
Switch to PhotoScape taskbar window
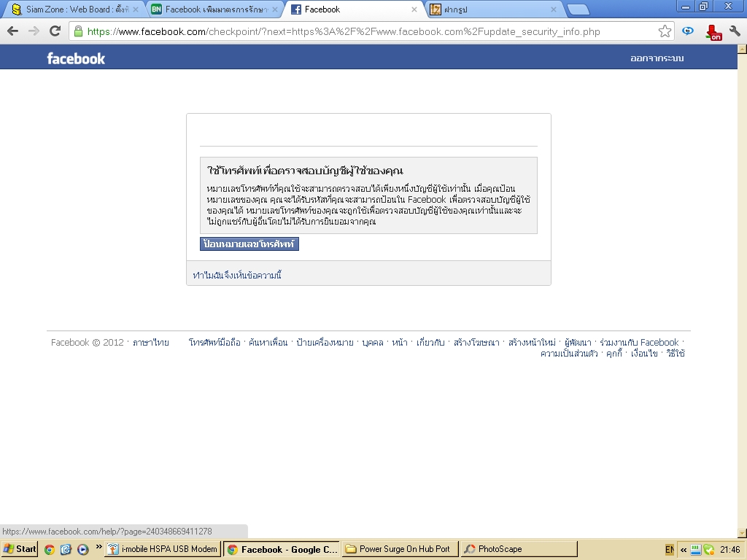519,549
